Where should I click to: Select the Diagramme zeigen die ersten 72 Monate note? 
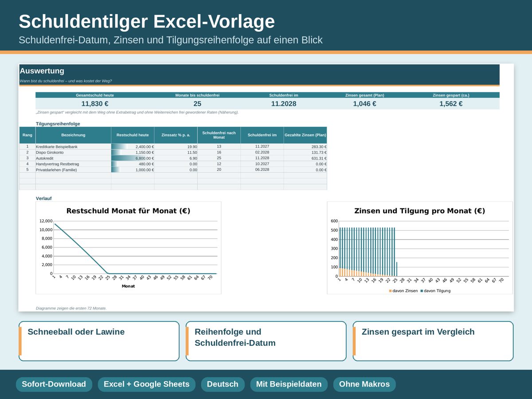click(71, 308)
